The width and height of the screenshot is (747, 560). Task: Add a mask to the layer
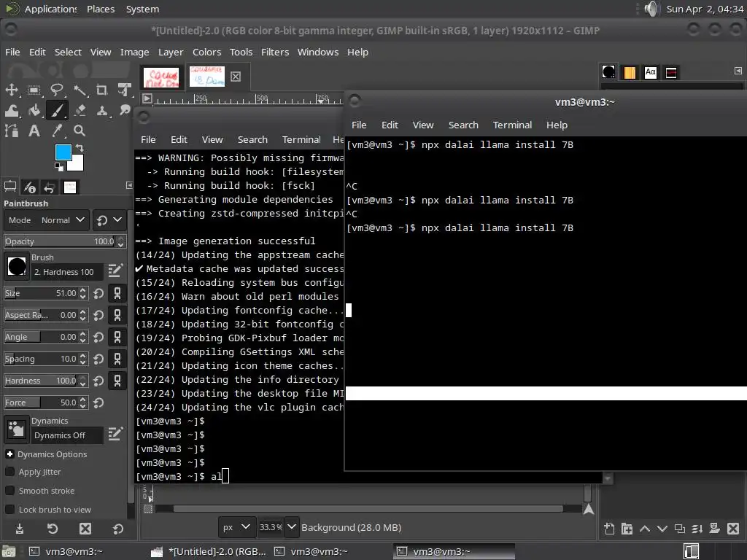click(715, 529)
